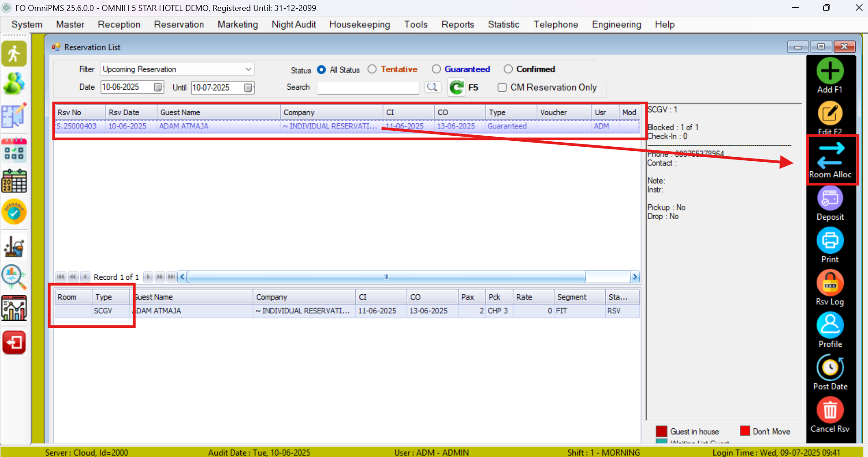Select reservation row S.25000403
Image resolution: width=868 pixels, height=457 pixels.
(x=347, y=126)
